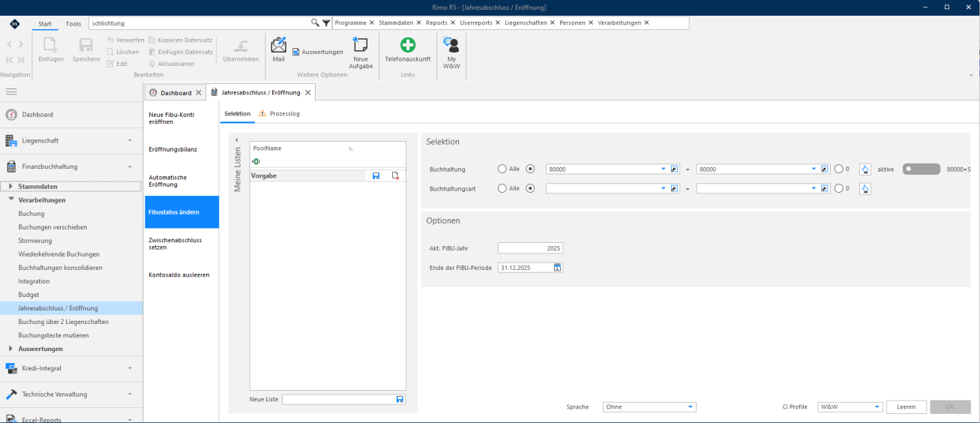Click the Excel export icon under PoolName
Image resolution: width=980 pixels, height=423 pixels.
click(x=256, y=161)
